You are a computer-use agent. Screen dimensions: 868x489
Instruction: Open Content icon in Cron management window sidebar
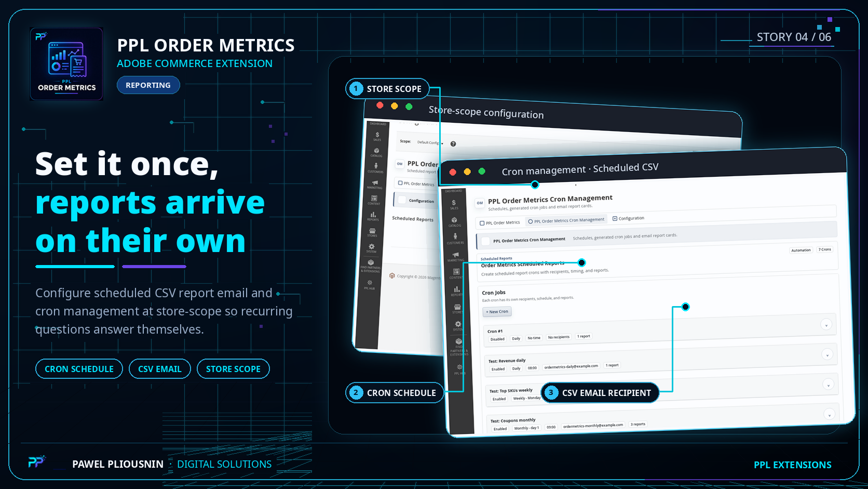(456, 274)
